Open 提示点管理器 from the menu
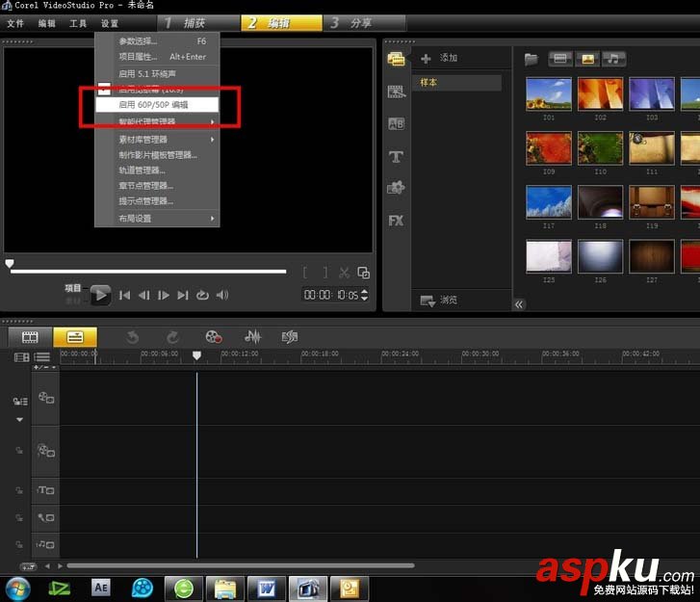This screenshot has width=700, height=602. point(157,201)
